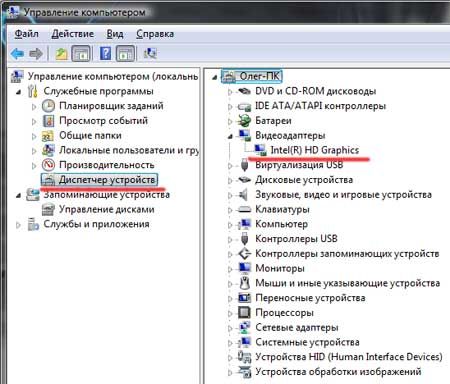Click the Планировщик заданий clock icon

click(x=48, y=106)
